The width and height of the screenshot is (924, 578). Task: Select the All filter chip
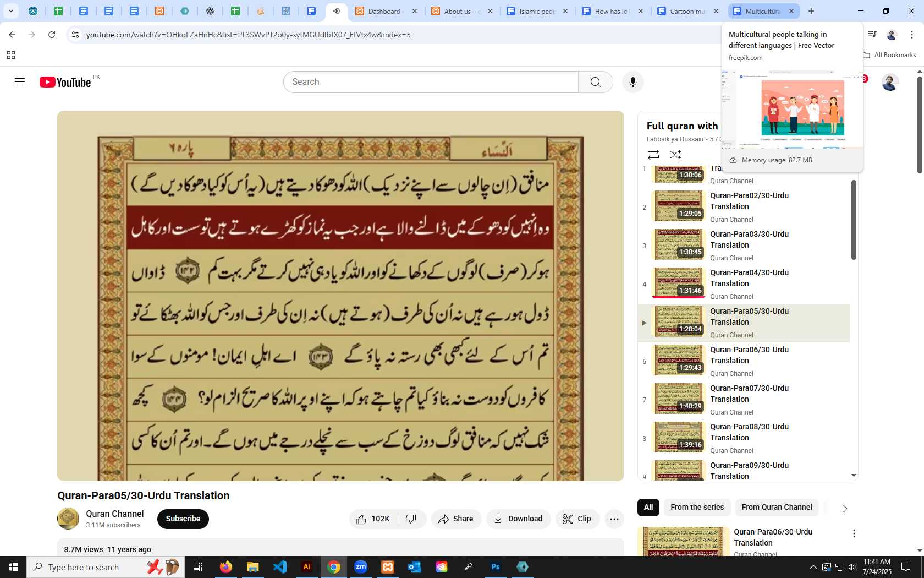click(648, 508)
